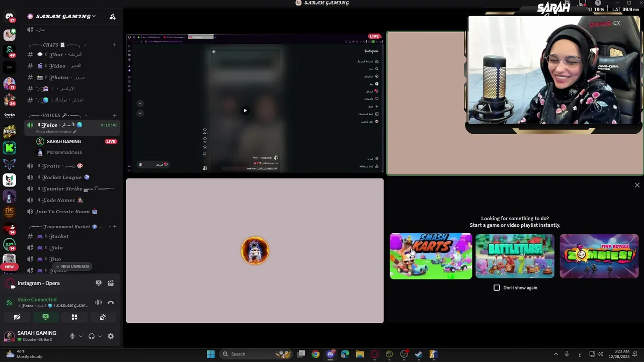
Task: Disconnect from voice channel
Action: point(111,302)
